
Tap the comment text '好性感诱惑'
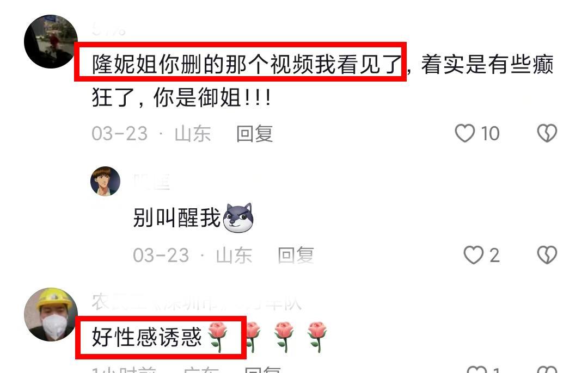click(147, 337)
